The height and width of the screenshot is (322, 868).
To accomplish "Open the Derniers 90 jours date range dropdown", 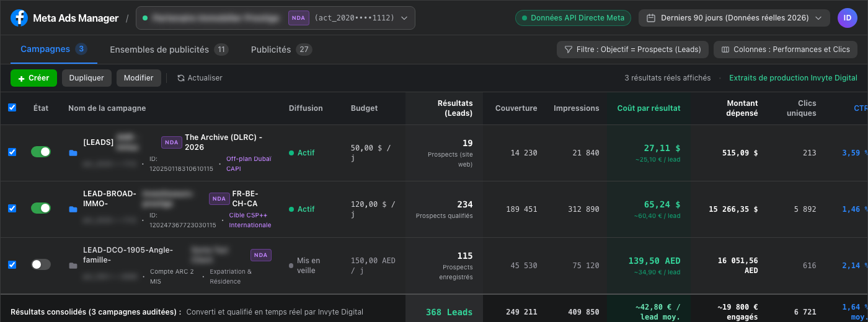I will 734,18.
